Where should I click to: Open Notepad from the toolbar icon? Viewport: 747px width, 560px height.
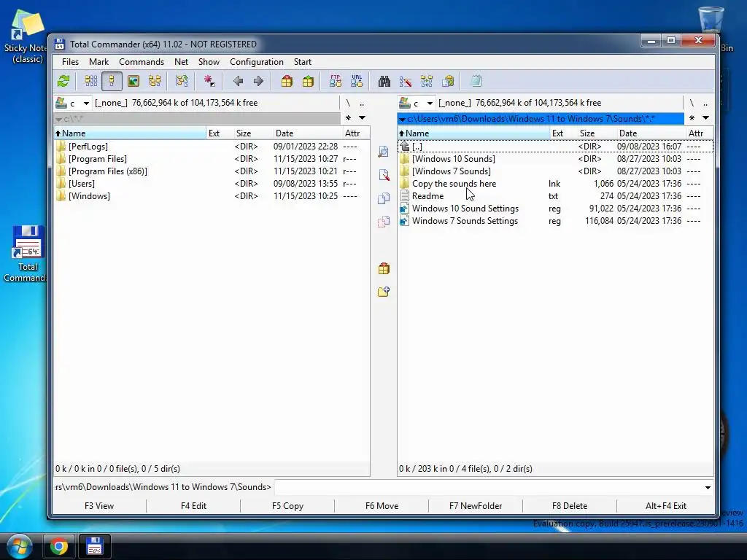point(476,81)
